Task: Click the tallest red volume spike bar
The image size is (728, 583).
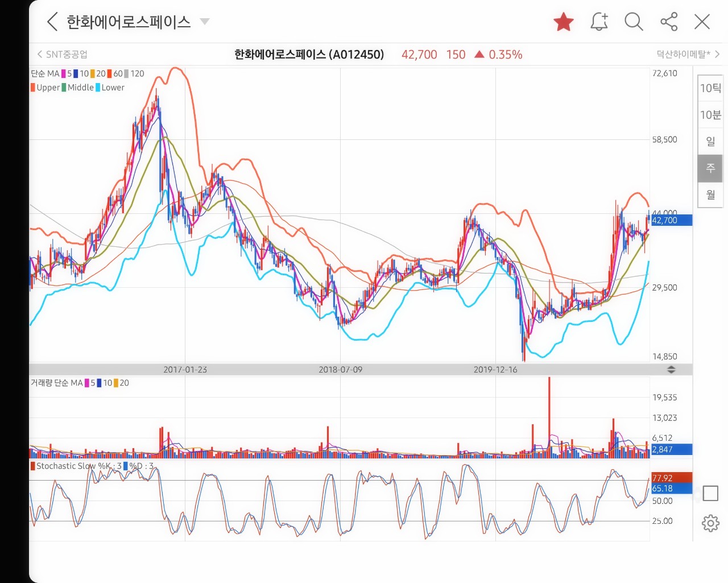Action: [549, 417]
